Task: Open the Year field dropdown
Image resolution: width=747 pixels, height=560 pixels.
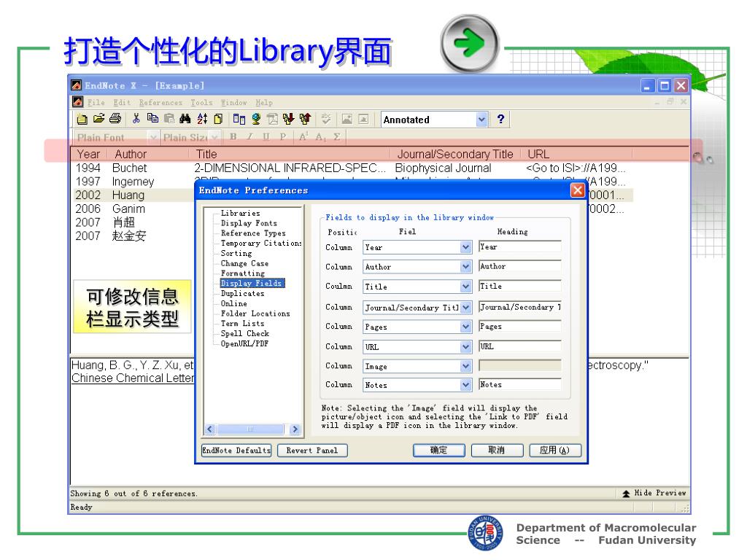Action: (x=465, y=247)
